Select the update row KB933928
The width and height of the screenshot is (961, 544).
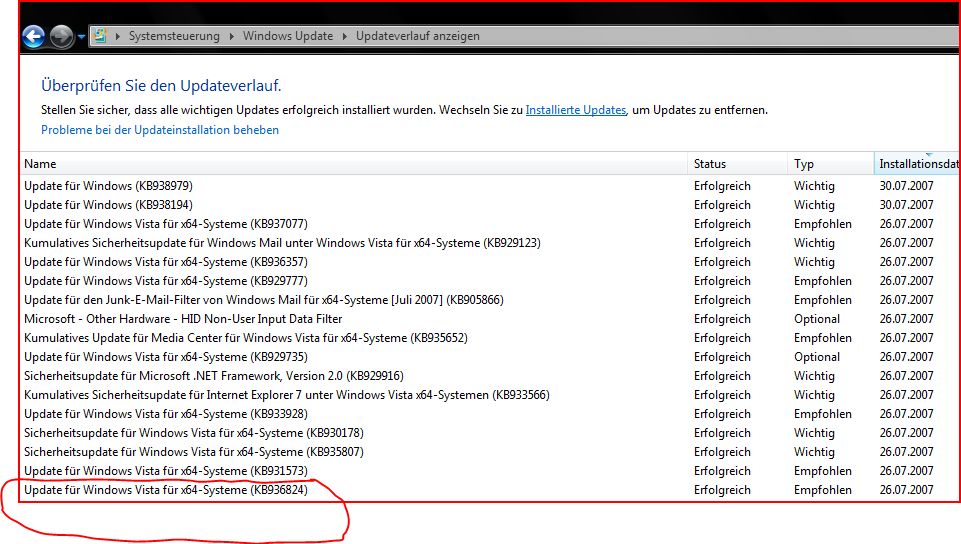click(489, 414)
